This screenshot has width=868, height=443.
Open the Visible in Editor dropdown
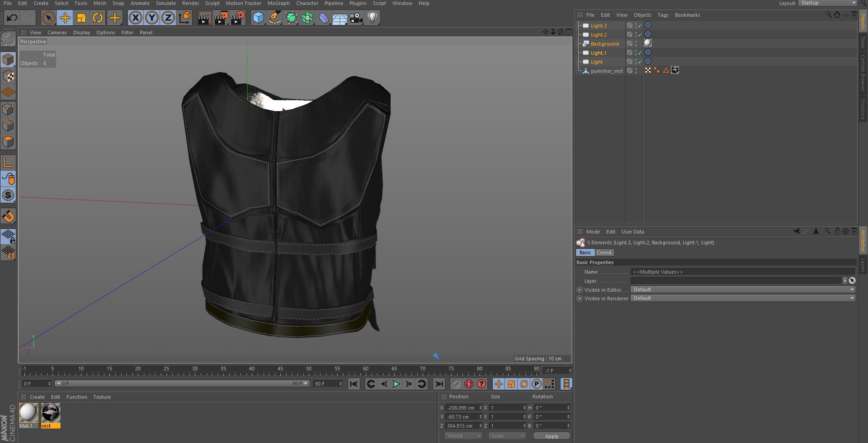743,290
